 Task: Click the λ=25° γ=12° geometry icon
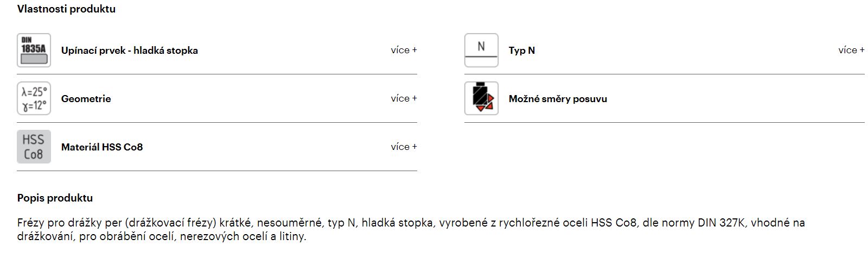34,98
